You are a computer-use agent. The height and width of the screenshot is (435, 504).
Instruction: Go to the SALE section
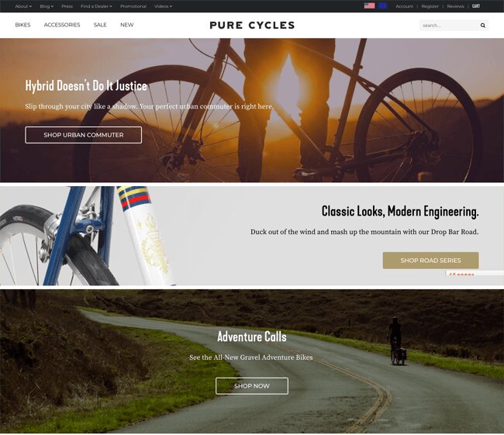click(x=100, y=25)
